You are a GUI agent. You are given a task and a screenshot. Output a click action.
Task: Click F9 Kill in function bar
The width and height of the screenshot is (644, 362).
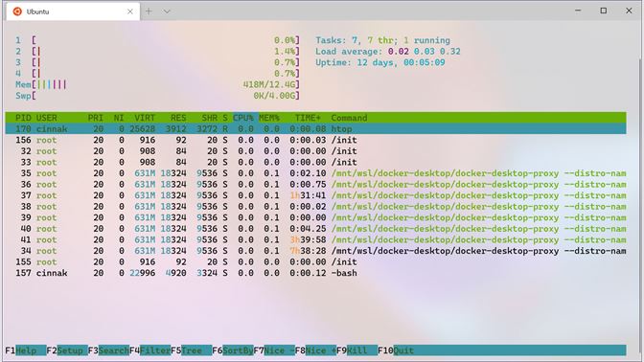point(356,351)
